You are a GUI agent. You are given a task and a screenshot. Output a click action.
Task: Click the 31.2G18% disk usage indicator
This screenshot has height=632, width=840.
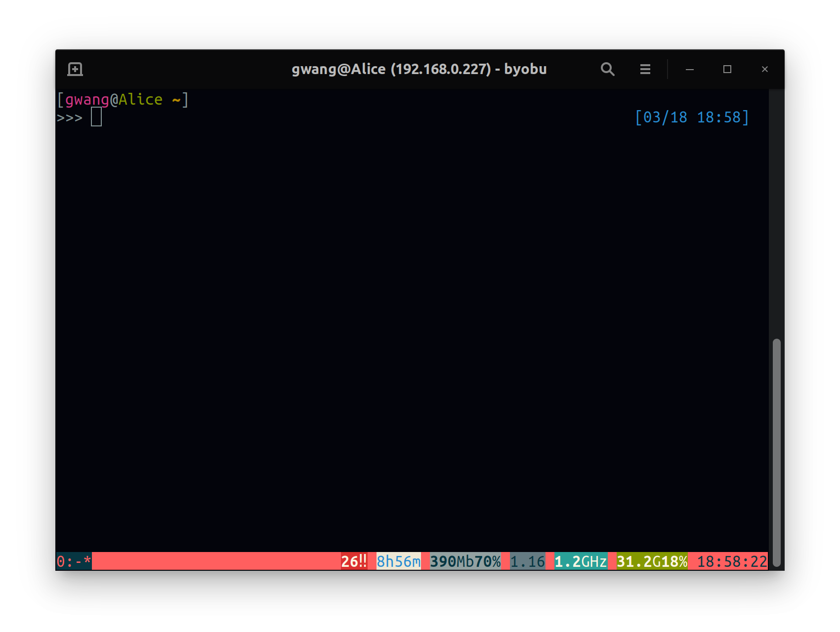(x=652, y=561)
